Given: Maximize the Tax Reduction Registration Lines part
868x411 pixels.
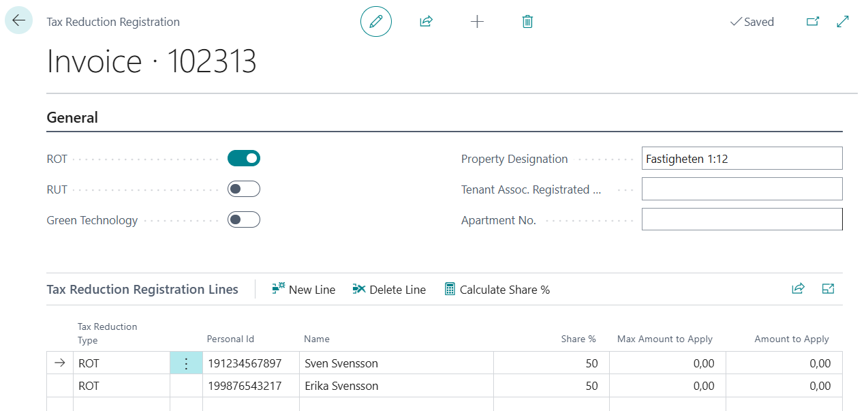Looking at the screenshot, I should (828, 289).
